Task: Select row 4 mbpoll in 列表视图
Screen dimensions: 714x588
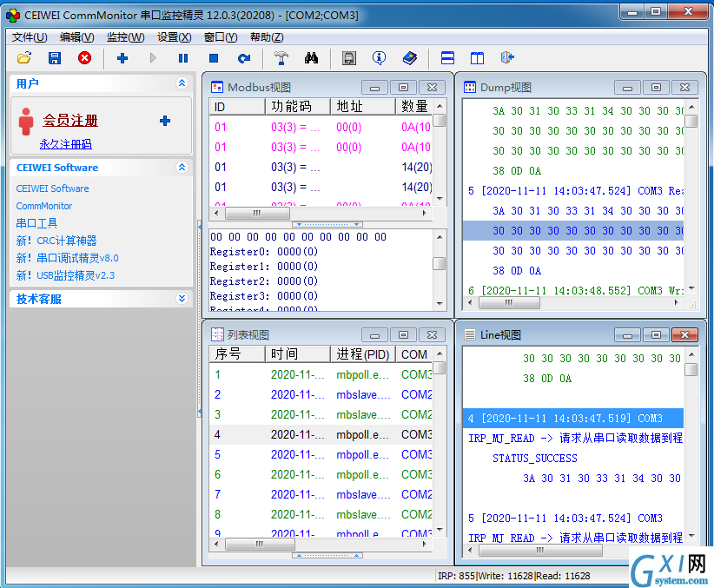Action: (321, 434)
